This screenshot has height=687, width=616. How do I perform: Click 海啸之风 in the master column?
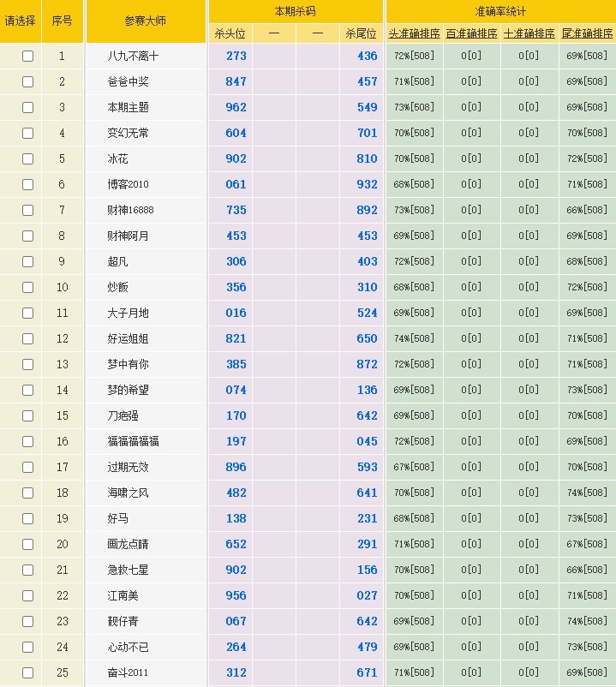[128, 493]
